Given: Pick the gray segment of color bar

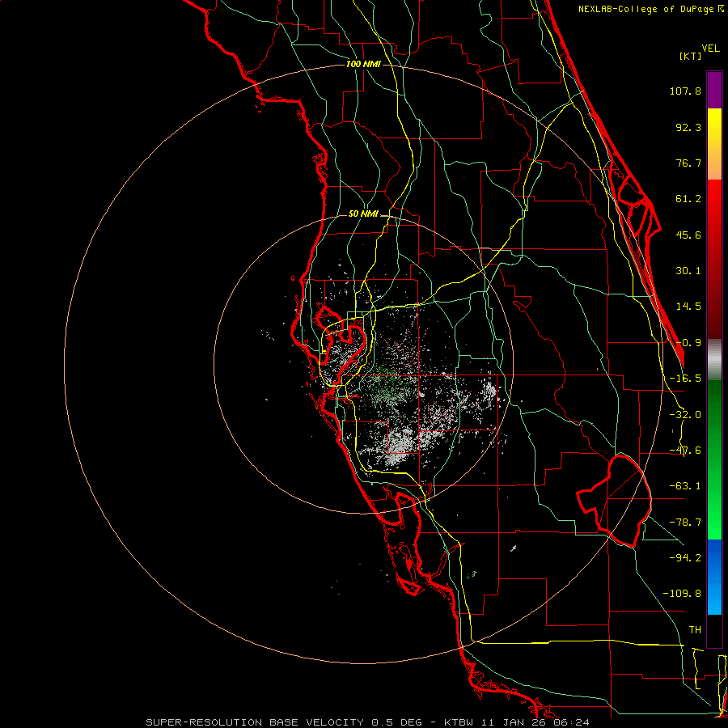Looking at the screenshot, I should point(714,360).
